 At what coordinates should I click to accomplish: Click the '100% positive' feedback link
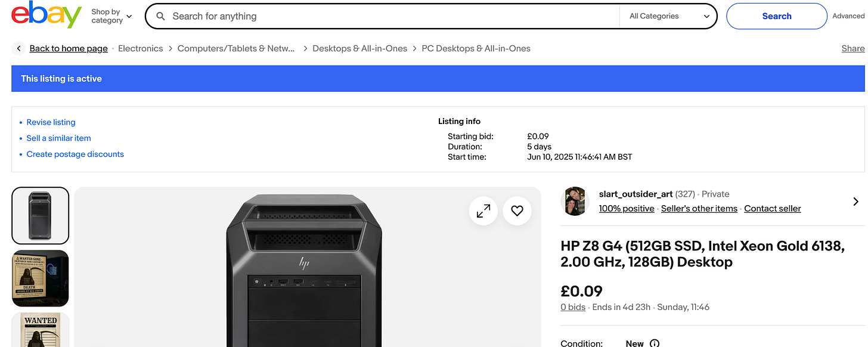[627, 209]
